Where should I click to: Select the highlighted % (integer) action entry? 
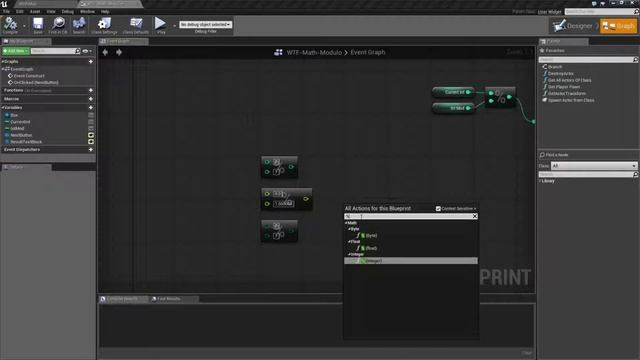(x=411, y=261)
